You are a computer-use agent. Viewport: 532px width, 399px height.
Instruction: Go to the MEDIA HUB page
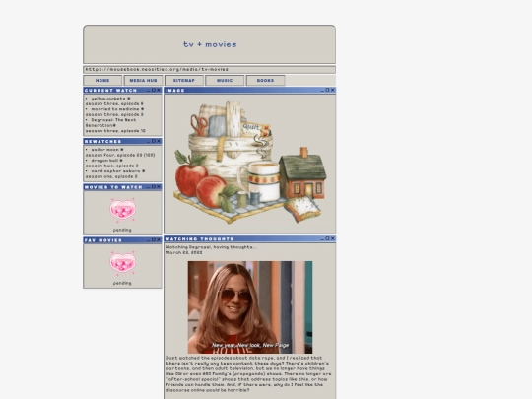[143, 81]
